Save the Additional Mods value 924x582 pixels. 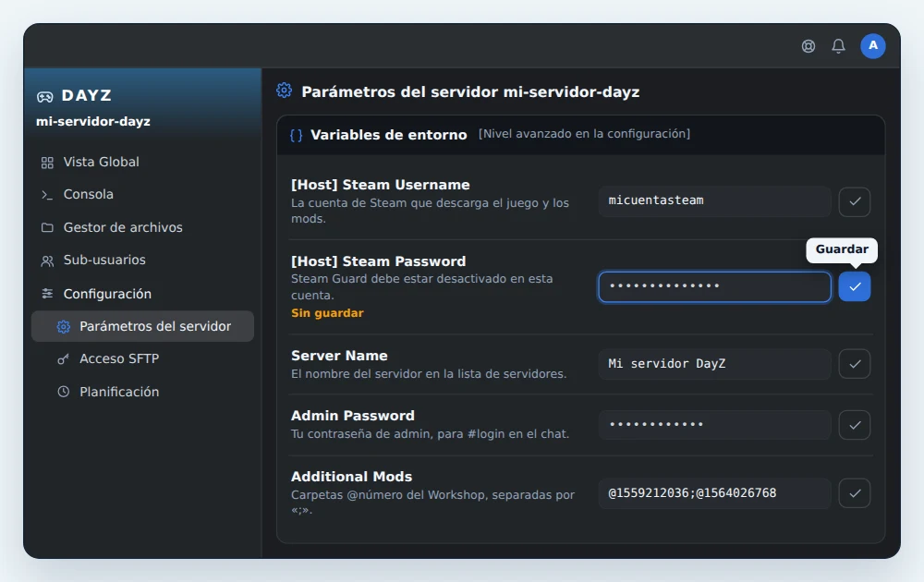(x=855, y=493)
